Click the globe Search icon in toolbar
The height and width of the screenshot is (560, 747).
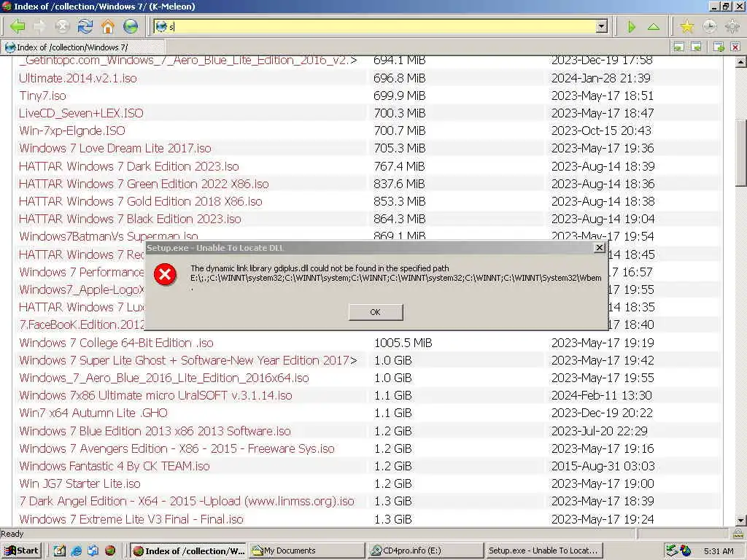[x=131, y=26]
